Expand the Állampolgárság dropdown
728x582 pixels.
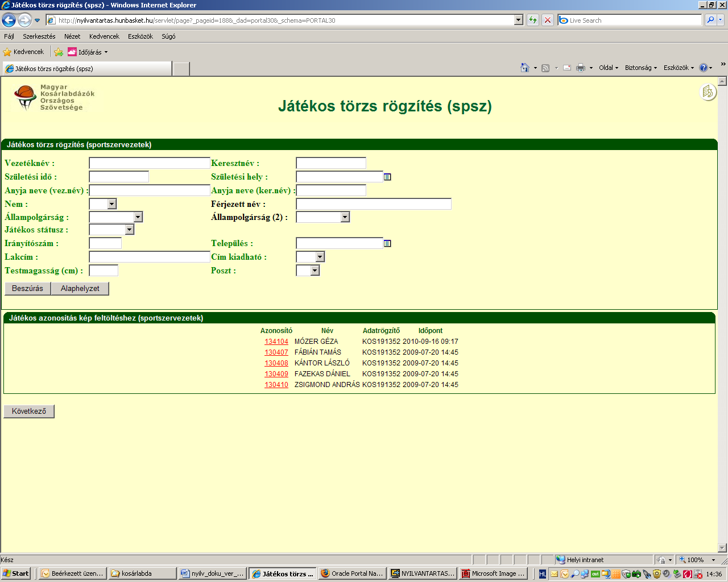pyautogui.click(x=138, y=217)
